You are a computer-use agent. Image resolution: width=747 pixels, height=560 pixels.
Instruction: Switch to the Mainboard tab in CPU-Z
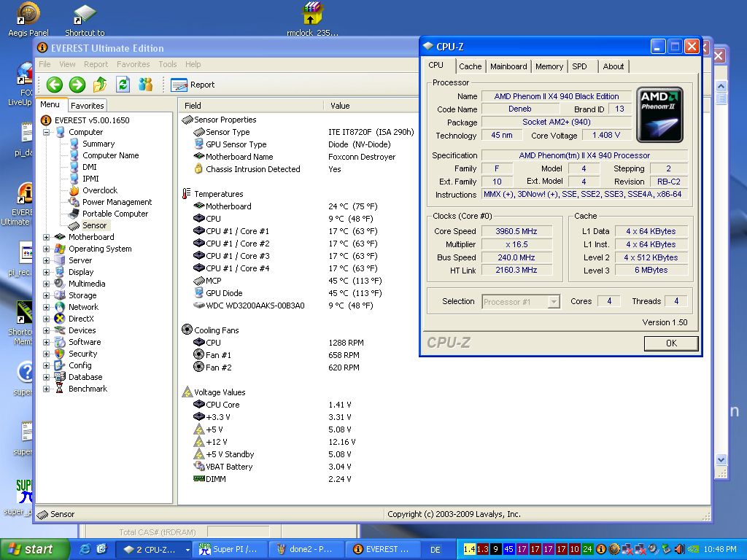[x=508, y=66]
